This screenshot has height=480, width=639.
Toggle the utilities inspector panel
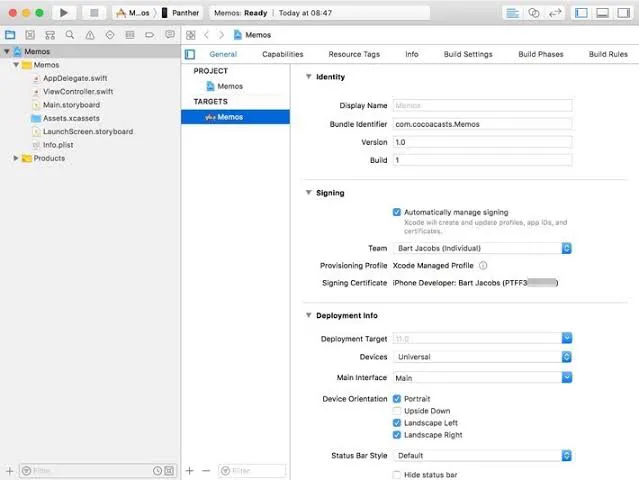(x=624, y=13)
